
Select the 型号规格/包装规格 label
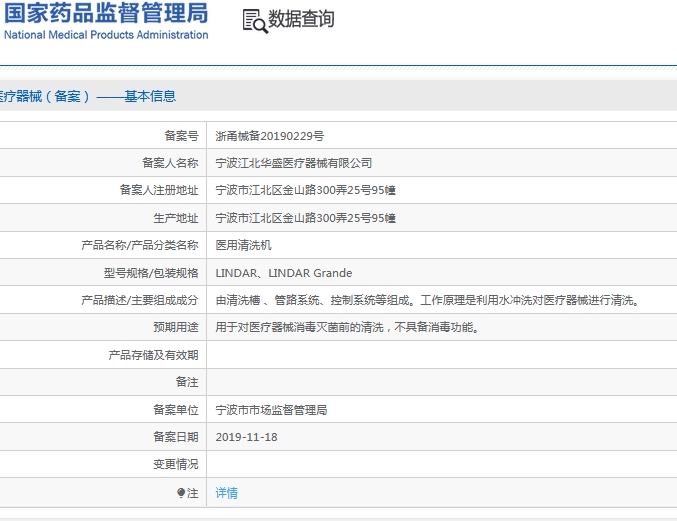pyautogui.click(x=151, y=273)
